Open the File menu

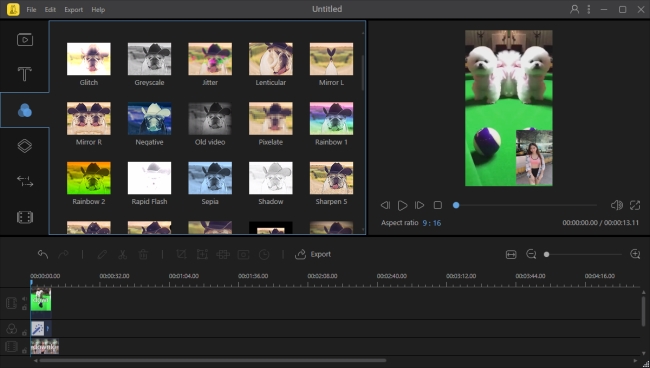pyautogui.click(x=32, y=10)
